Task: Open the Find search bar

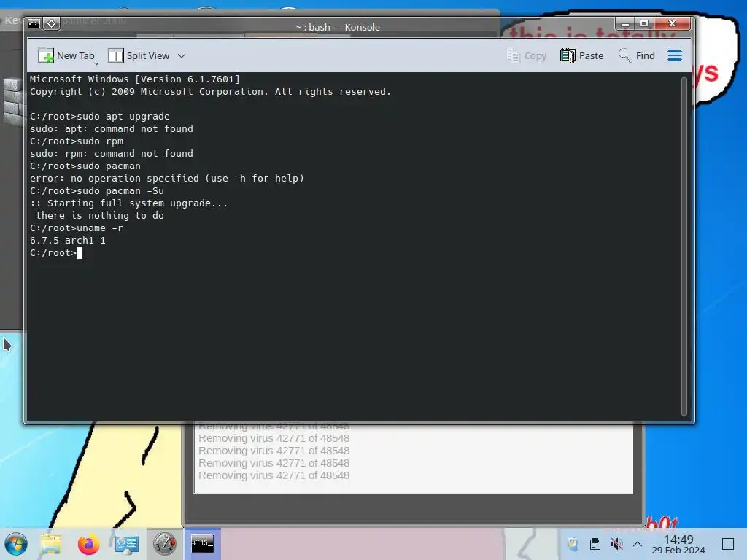Action: [x=636, y=55]
